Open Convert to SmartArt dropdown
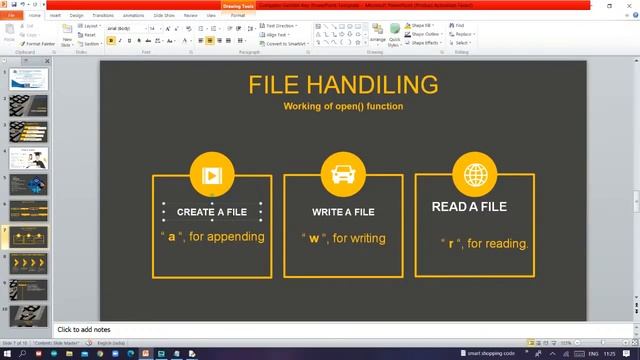 284,44
